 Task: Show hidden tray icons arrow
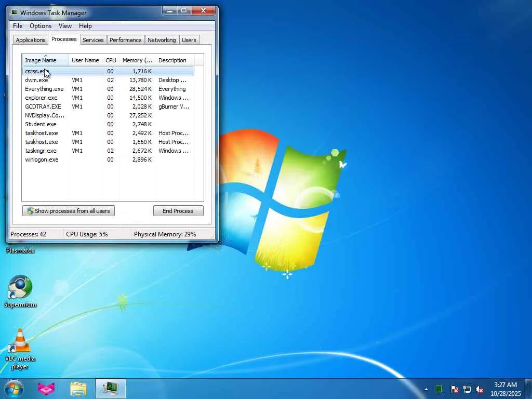[x=426, y=389]
